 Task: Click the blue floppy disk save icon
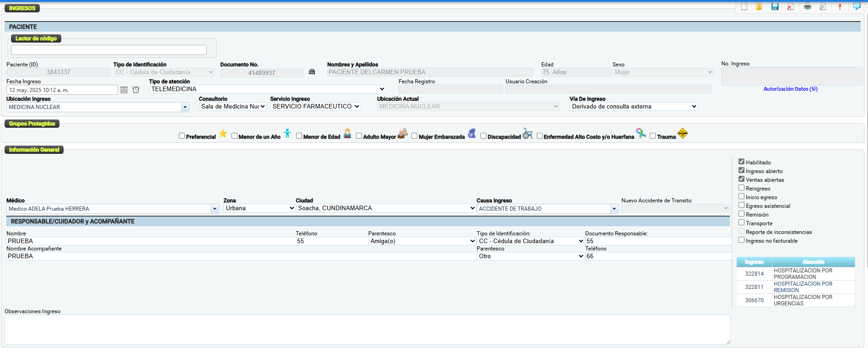pos(775,6)
